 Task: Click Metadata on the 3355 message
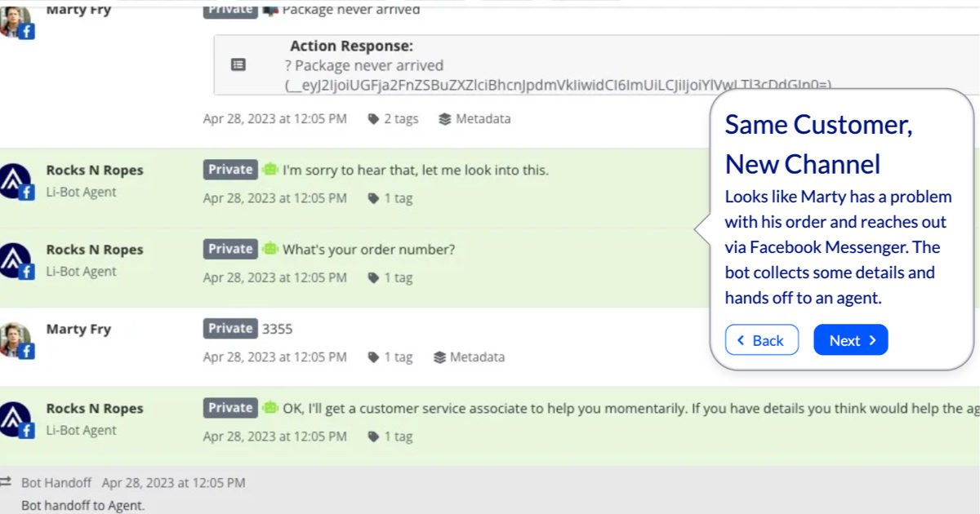click(469, 357)
